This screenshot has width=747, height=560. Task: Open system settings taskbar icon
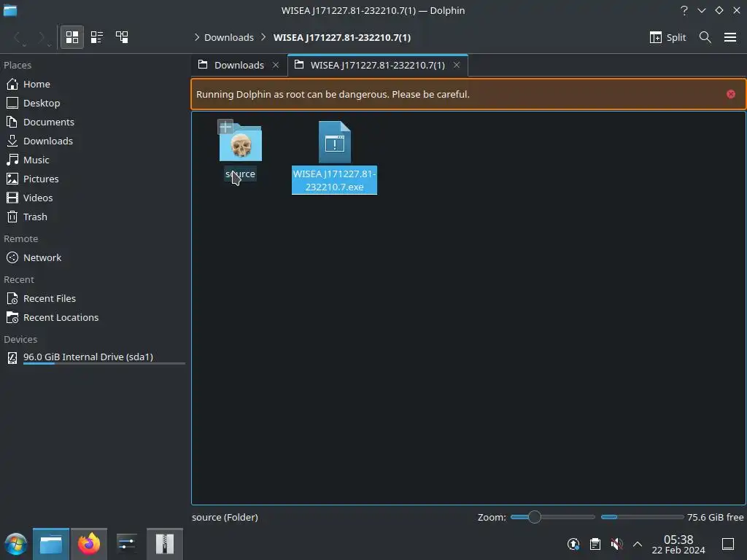point(126,544)
